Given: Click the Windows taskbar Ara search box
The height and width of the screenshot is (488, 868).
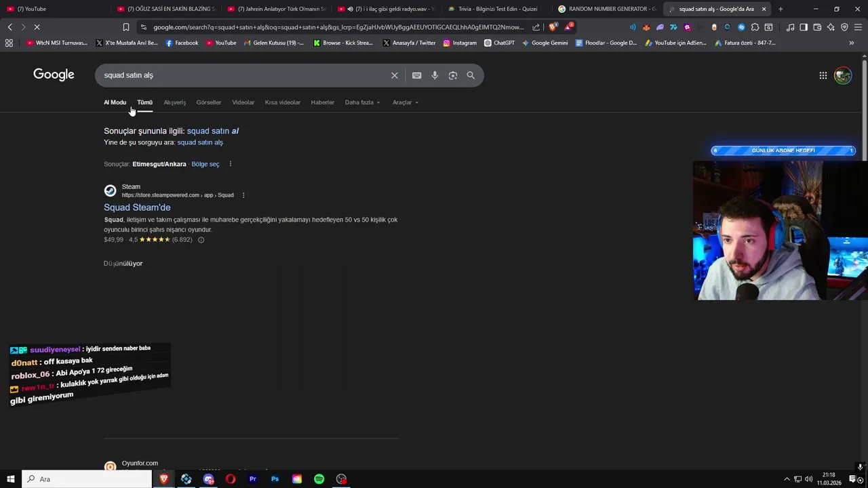Looking at the screenshot, I should pyautogui.click(x=87, y=479).
